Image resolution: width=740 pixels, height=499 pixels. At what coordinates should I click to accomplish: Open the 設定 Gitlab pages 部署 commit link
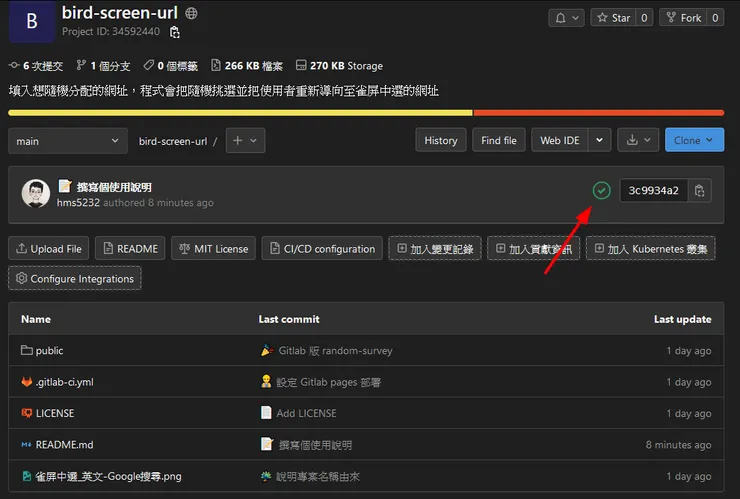click(x=328, y=382)
